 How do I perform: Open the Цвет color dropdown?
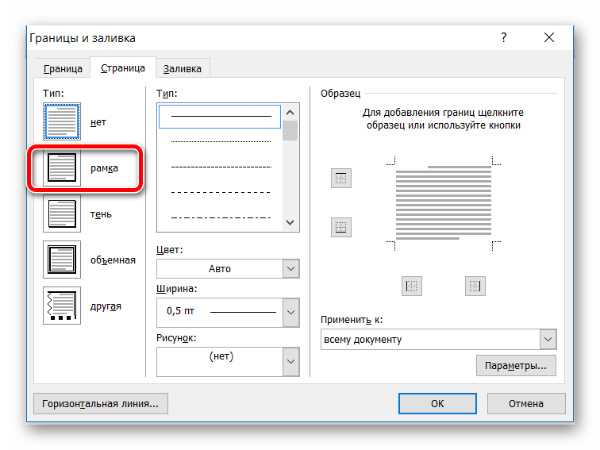[x=291, y=269]
